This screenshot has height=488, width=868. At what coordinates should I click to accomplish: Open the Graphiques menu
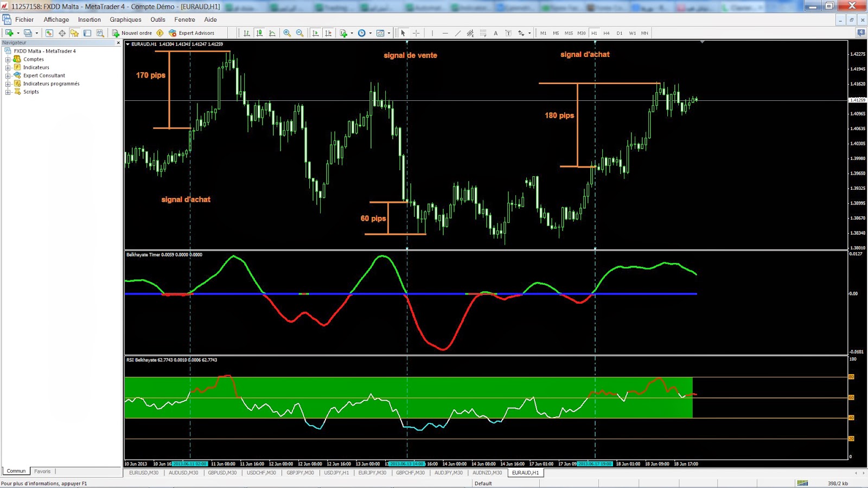[x=125, y=20]
